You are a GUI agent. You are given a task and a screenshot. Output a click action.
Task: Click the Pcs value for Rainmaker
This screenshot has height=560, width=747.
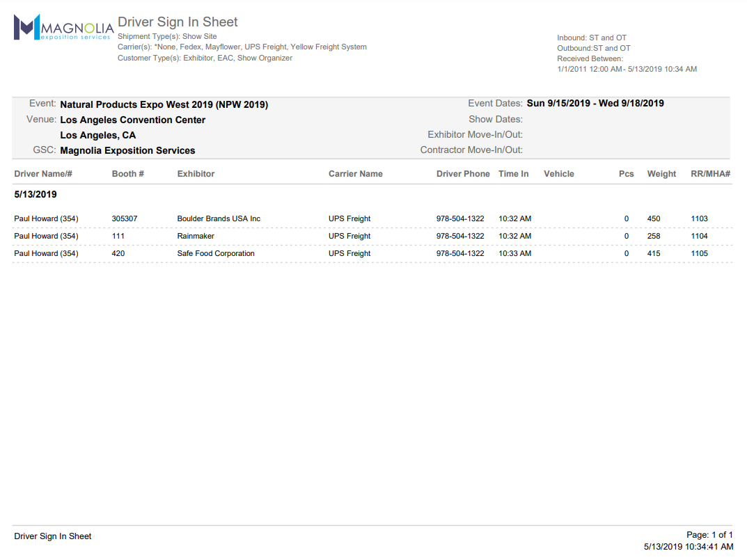click(x=626, y=236)
